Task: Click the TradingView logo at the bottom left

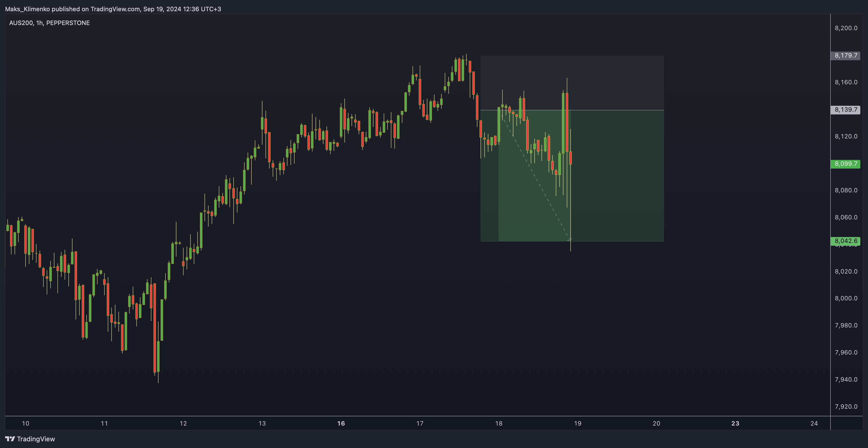Action: point(30,439)
